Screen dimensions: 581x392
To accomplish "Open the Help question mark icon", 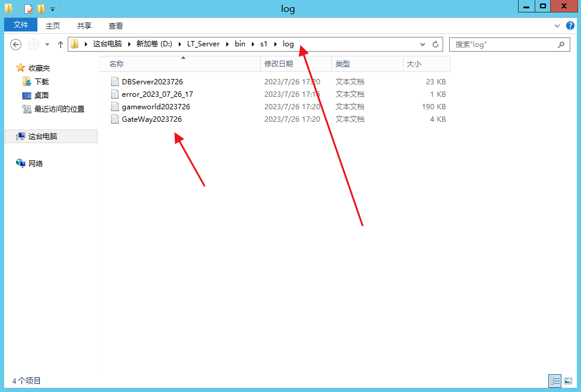I will coord(570,26).
